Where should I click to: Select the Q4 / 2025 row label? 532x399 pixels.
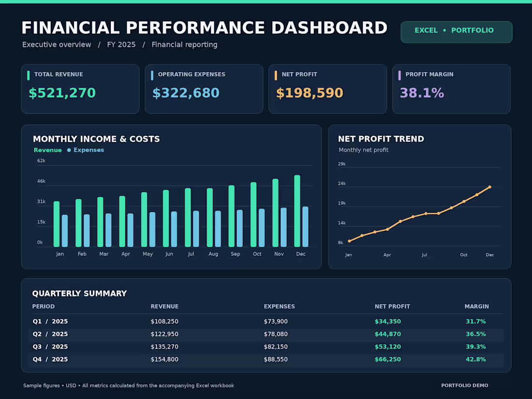click(x=50, y=359)
